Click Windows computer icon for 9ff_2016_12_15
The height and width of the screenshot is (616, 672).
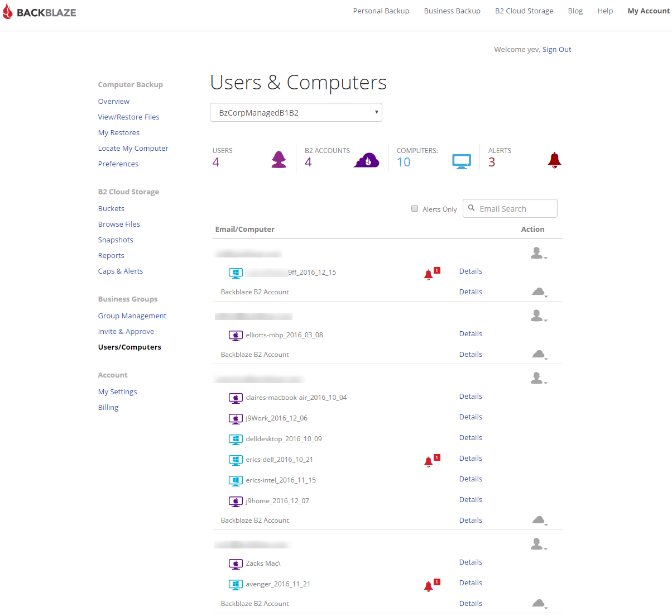(236, 273)
